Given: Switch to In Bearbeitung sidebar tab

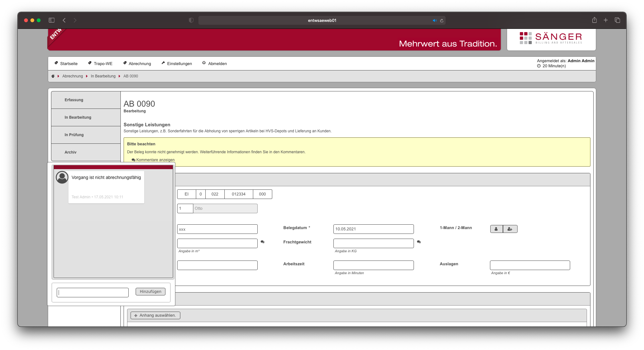Looking at the screenshot, I should tap(86, 117).
